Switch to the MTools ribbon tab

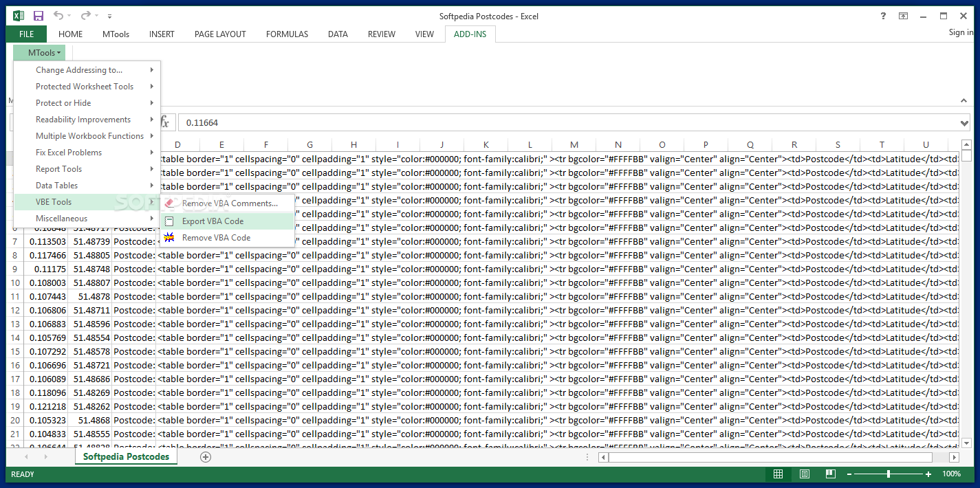point(117,34)
